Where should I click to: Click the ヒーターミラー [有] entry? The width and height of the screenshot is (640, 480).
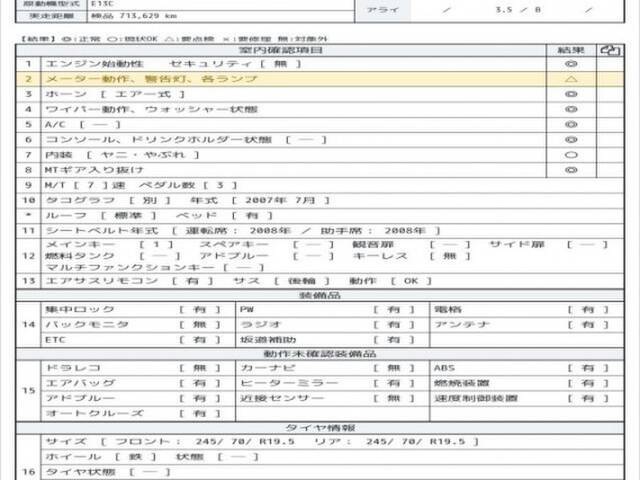pos(327,383)
